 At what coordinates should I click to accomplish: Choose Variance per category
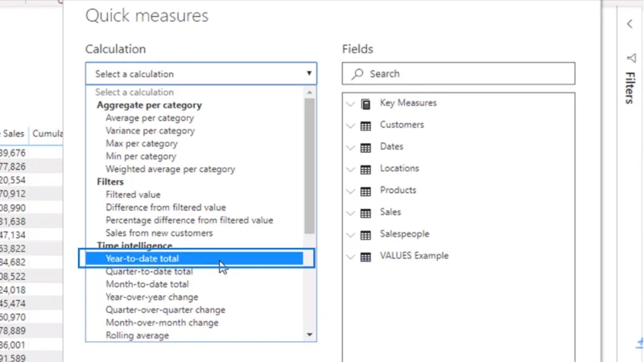151,130
